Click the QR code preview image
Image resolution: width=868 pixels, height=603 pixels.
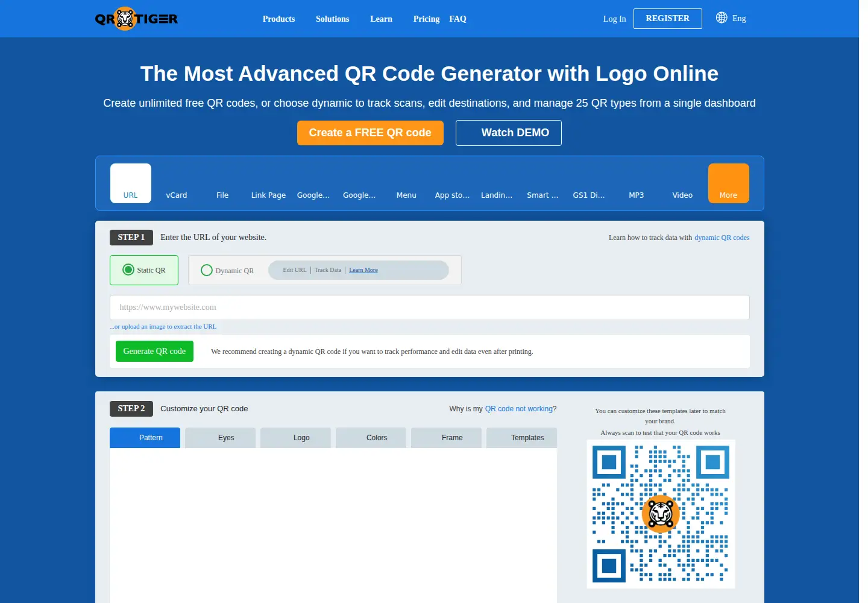coord(661,514)
